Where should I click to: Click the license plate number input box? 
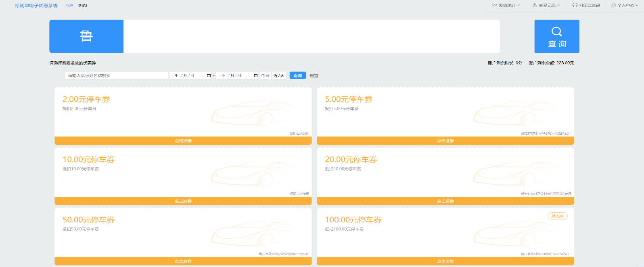click(312, 36)
